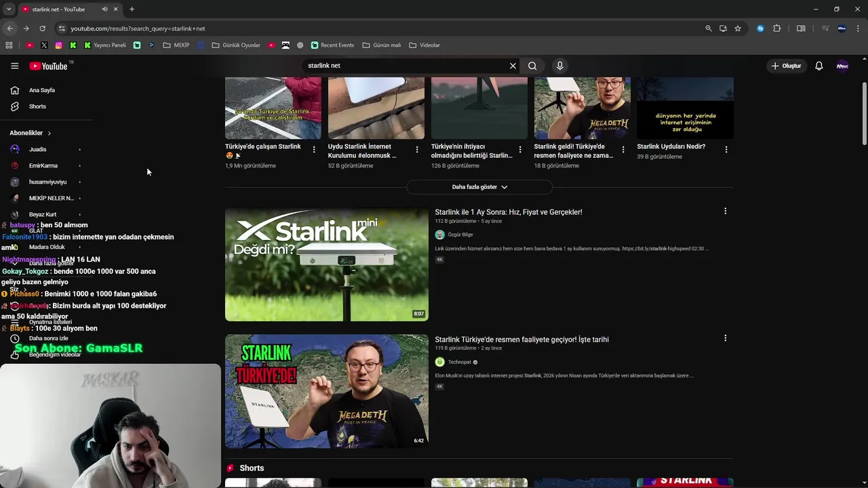Play the STARLINK TÜRKİYE'DE! thumbnail
Image resolution: width=868 pixels, height=488 pixels.
point(327,391)
